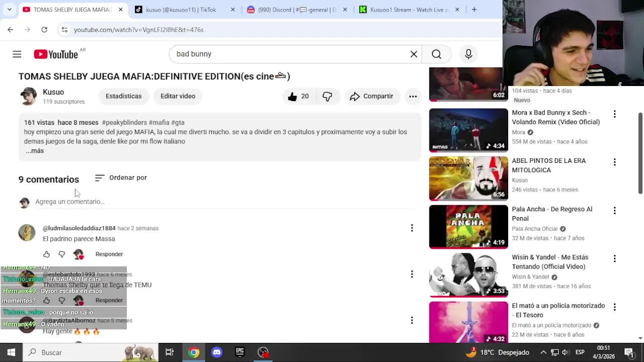This screenshot has height=362, width=644.
Task: View site information icon in address bar
Action: [64, 30]
